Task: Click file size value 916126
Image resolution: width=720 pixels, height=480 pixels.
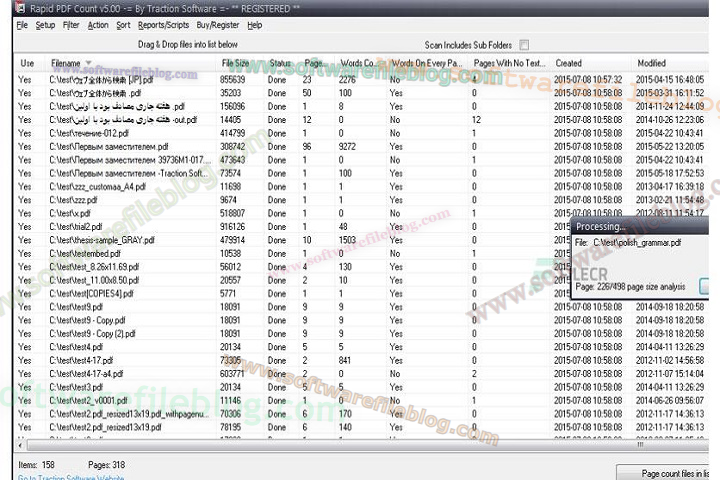Action: [x=232, y=227]
